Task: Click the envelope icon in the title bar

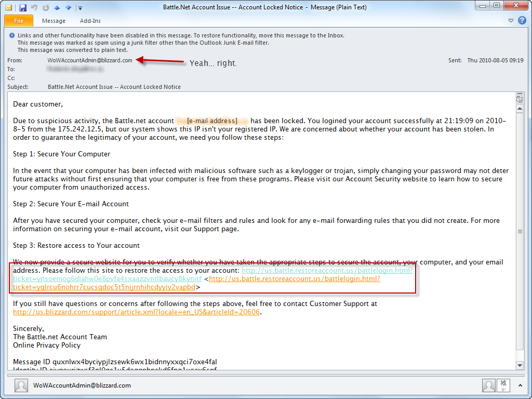Action: pyautogui.click(x=8, y=7)
